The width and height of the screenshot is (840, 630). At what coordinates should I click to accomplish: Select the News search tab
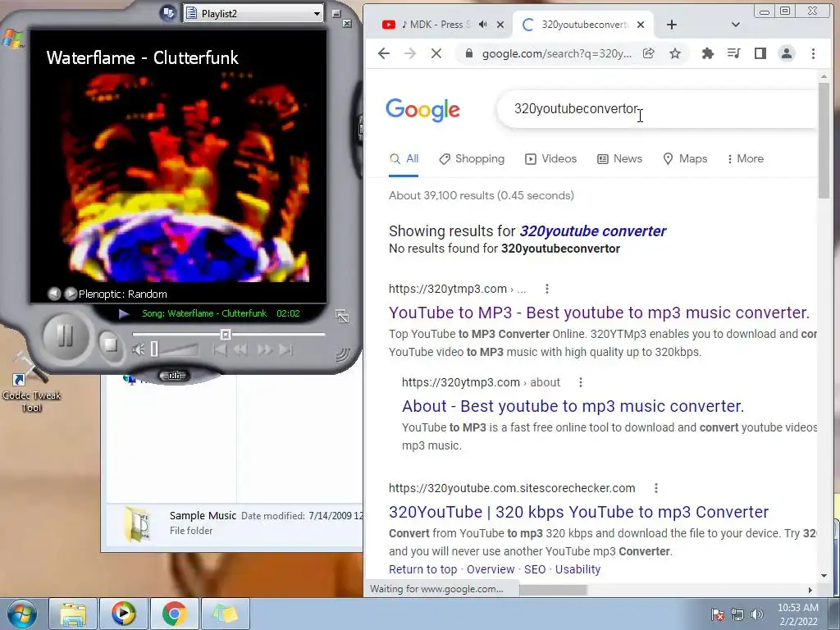(x=620, y=159)
